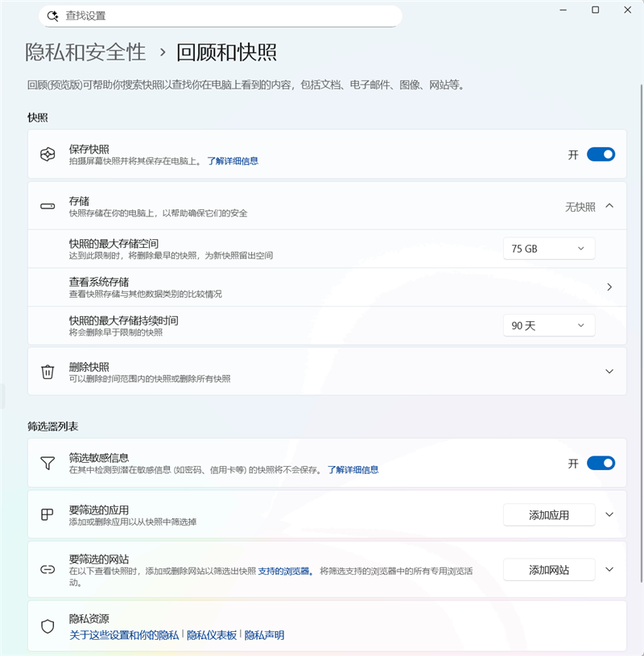
Task: Click the 查找设置 search field
Action: click(x=221, y=16)
